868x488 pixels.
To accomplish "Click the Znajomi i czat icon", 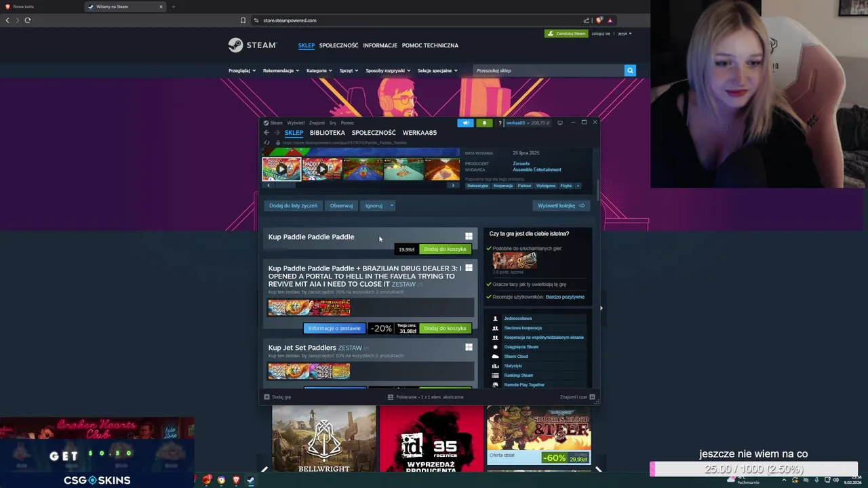I will tap(592, 397).
